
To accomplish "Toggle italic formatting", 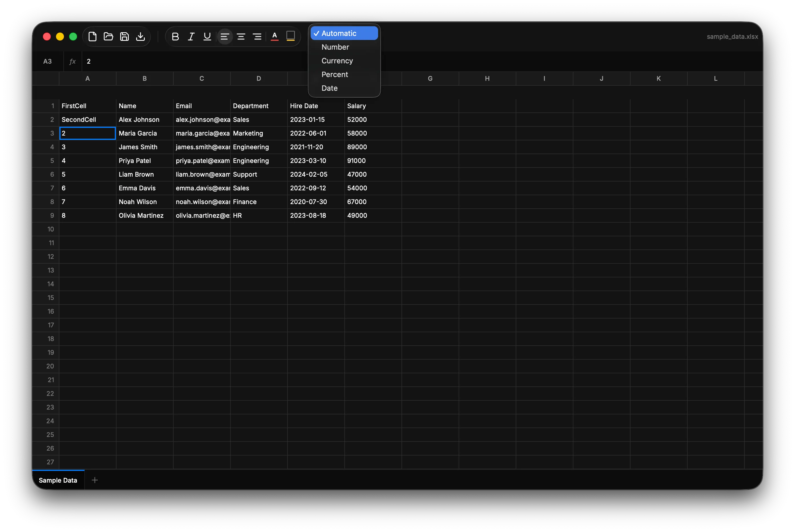I will point(191,37).
